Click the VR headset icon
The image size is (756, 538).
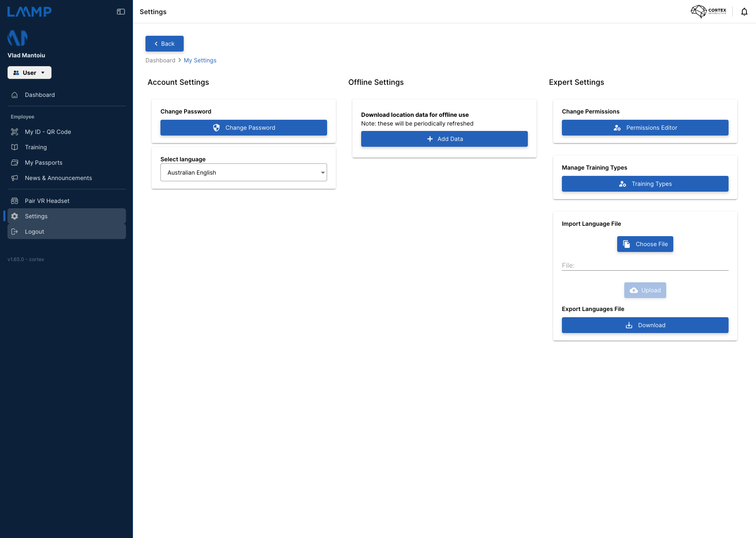click(15, 201)
